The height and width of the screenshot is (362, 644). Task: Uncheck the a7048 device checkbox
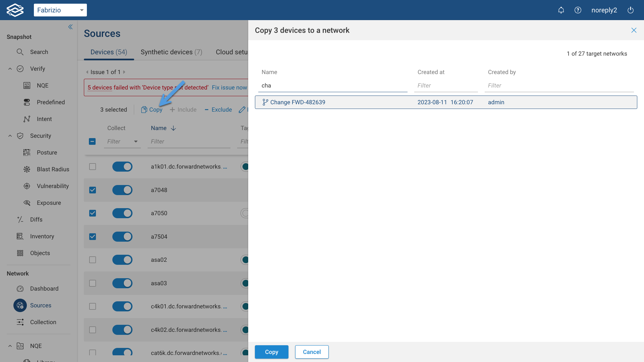click(93, 190)
